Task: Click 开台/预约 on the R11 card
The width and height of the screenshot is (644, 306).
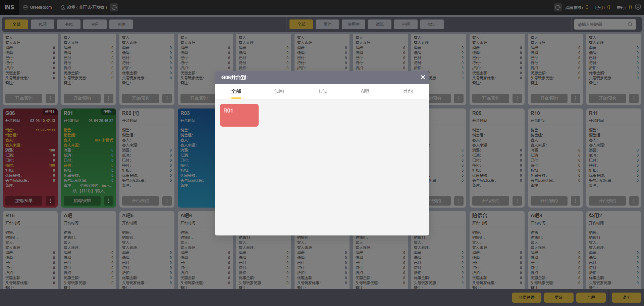Action: click(x=607, y=201)
